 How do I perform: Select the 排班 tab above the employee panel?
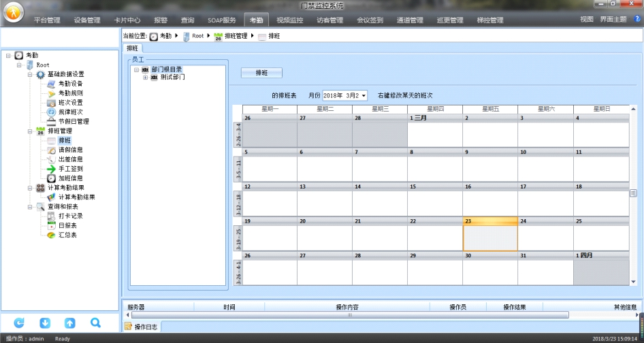pos(132,48)
